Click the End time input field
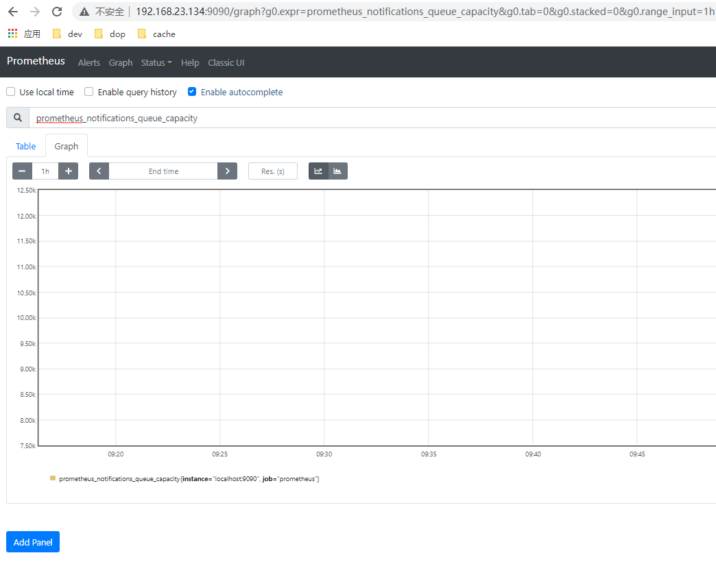Viewport: 716px width, 588px height. [x=163, y=171]
